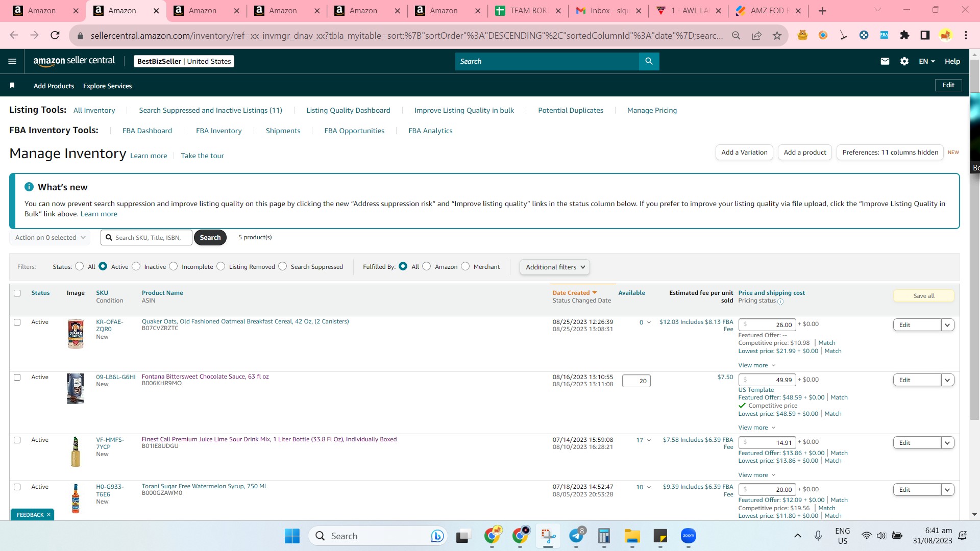Open Calculator from taskbar
980x551 pixels.
tap(604, 536)
